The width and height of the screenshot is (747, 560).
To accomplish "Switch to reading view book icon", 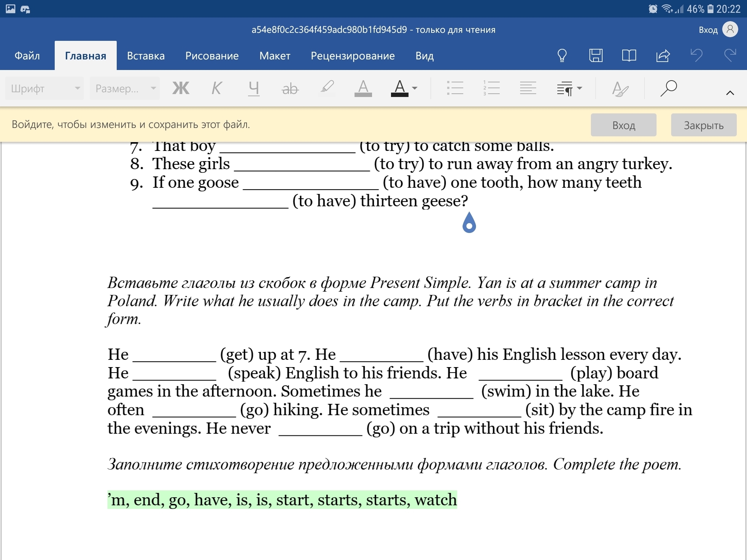I will [629, 56].
